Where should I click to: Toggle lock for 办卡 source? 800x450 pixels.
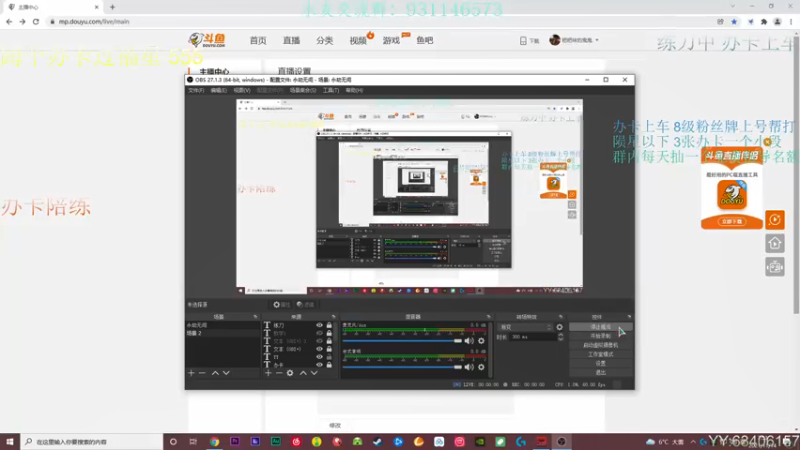[329, 365]
